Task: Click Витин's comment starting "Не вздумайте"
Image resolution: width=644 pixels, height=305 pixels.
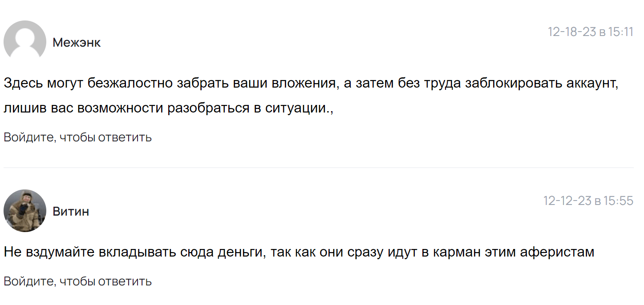Action: pyautogui.click(x=299, y=253)
